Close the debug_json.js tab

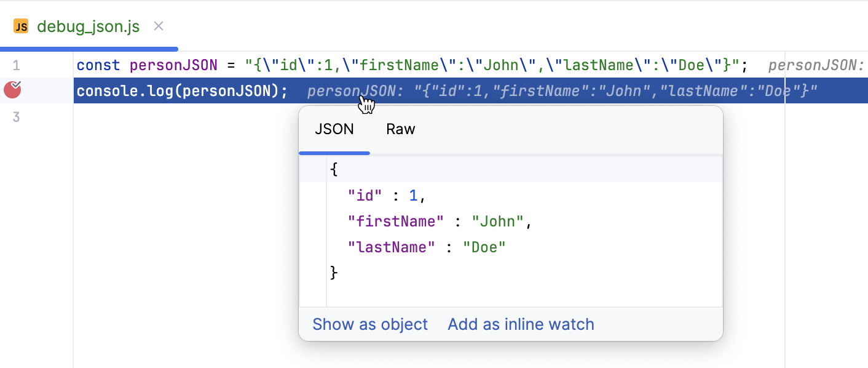(x=159, y=26)
